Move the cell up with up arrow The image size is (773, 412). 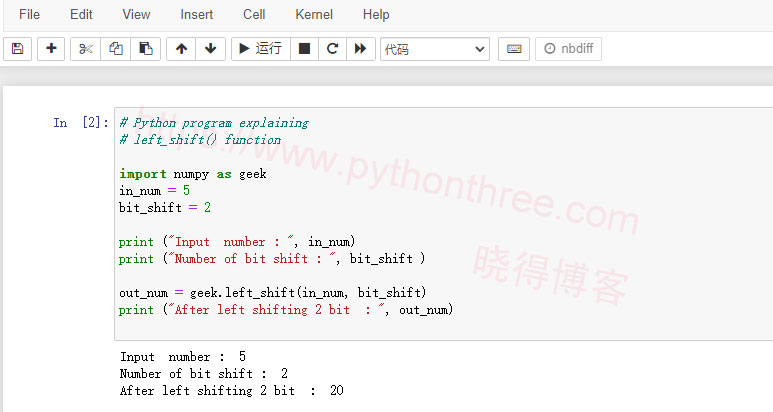[x=181, y=49]
